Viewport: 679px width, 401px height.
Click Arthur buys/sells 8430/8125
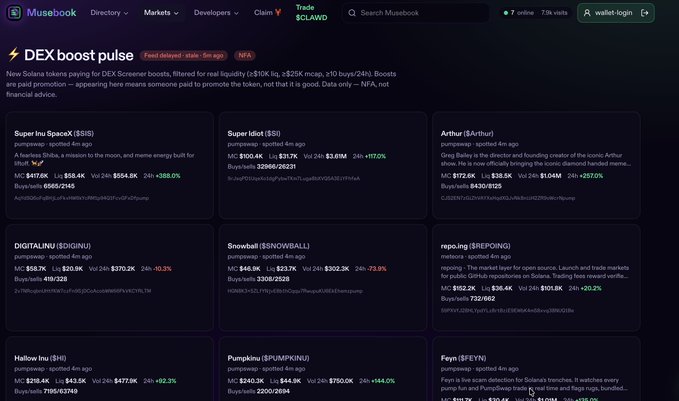pos(486,186)
